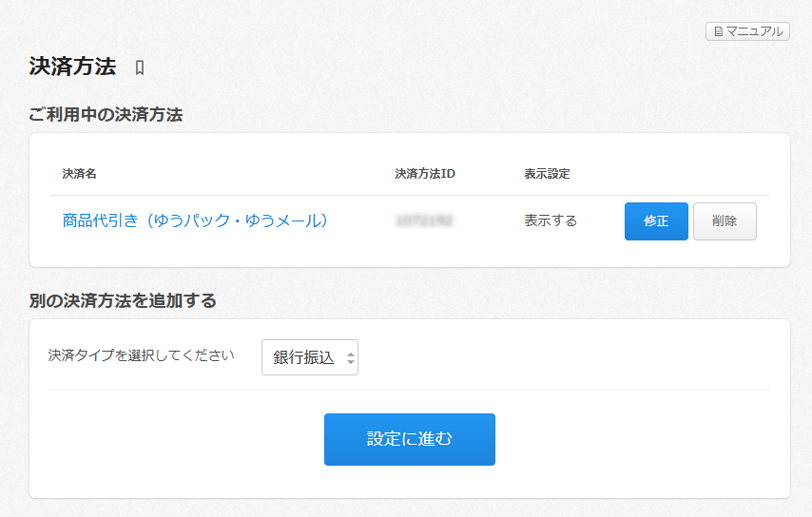
Task: Click the 表示する status text
Action: (x=551, y=220)
